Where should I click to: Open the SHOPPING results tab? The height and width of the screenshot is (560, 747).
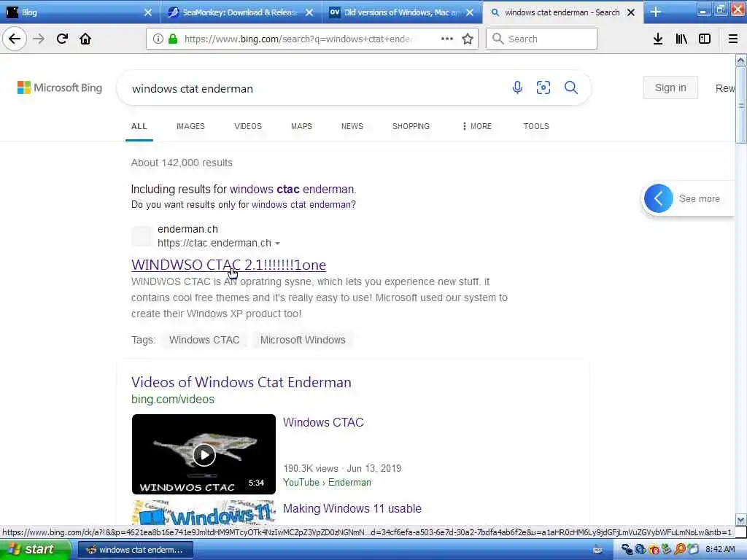pos(411,126)
